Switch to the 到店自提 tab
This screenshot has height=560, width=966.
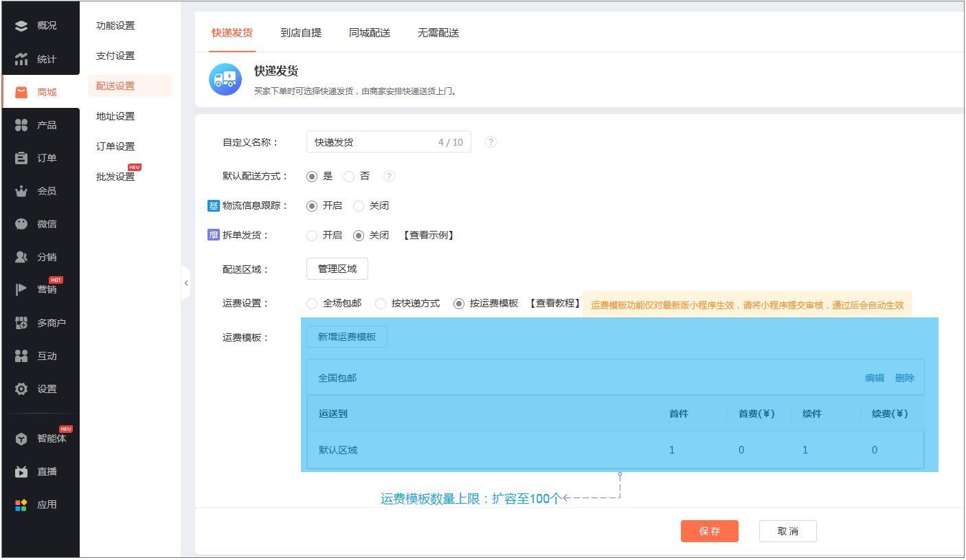(x=301, y=33)
